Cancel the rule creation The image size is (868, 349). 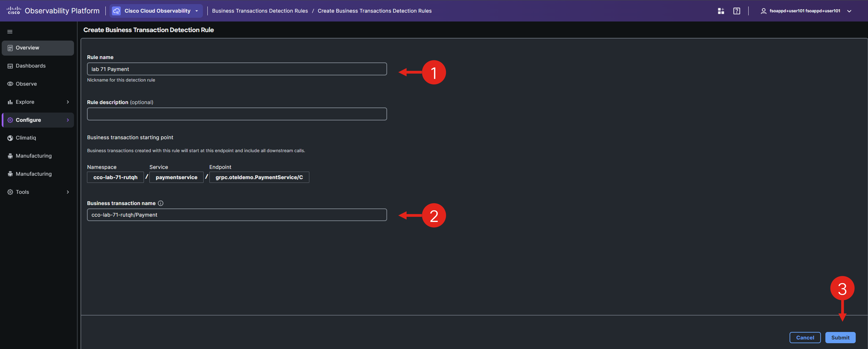coord(805,338)
